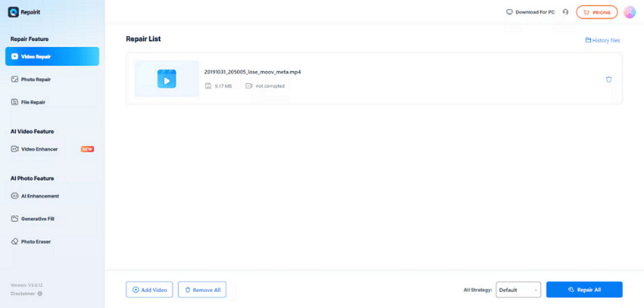The height and width of the screenshot is (308, 644).
Task: Click the Disclaimer info icon
Action: (39, 294)
